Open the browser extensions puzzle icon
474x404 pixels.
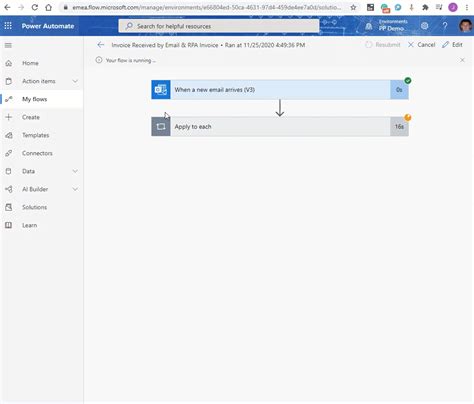pyautogui.click(x=425, y=7)
